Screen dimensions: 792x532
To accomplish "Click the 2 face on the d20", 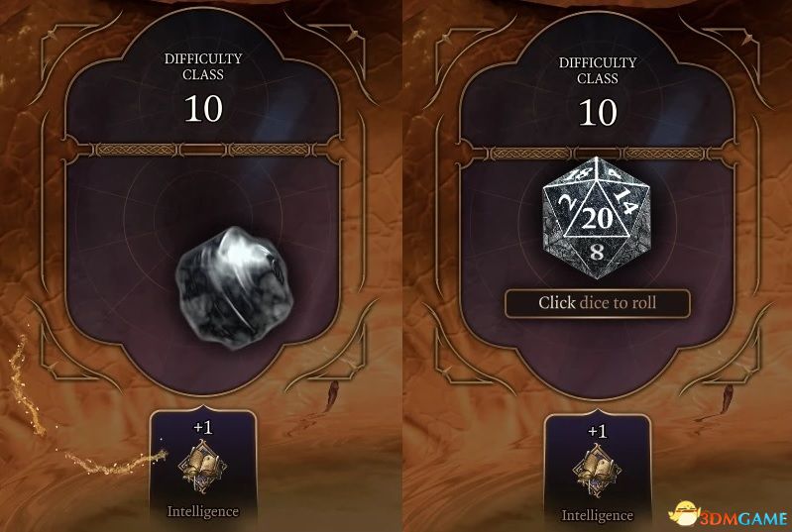I will pos(565,206).
